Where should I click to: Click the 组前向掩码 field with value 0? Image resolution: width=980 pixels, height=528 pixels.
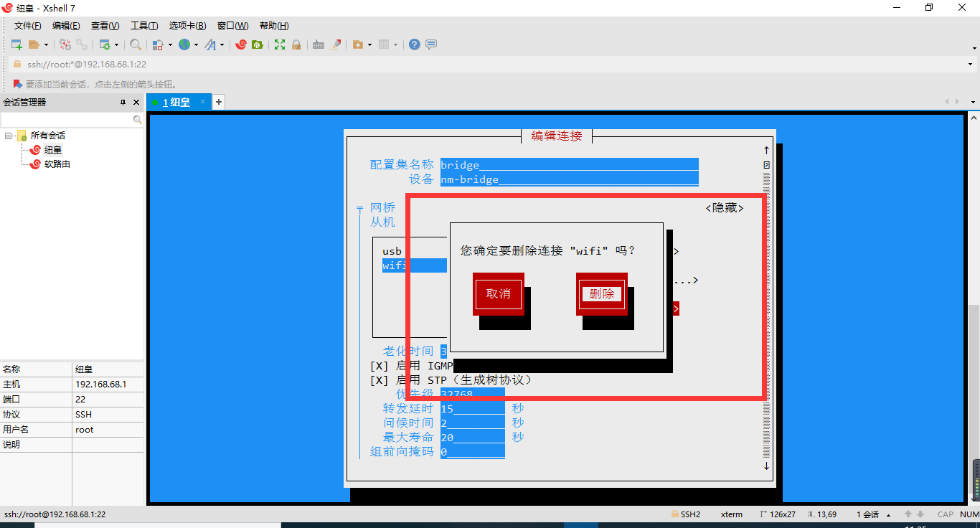[x=473, y=452]
